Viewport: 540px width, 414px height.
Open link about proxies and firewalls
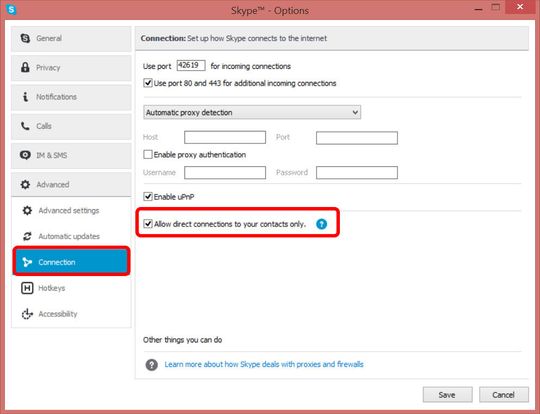coord(264,364)
